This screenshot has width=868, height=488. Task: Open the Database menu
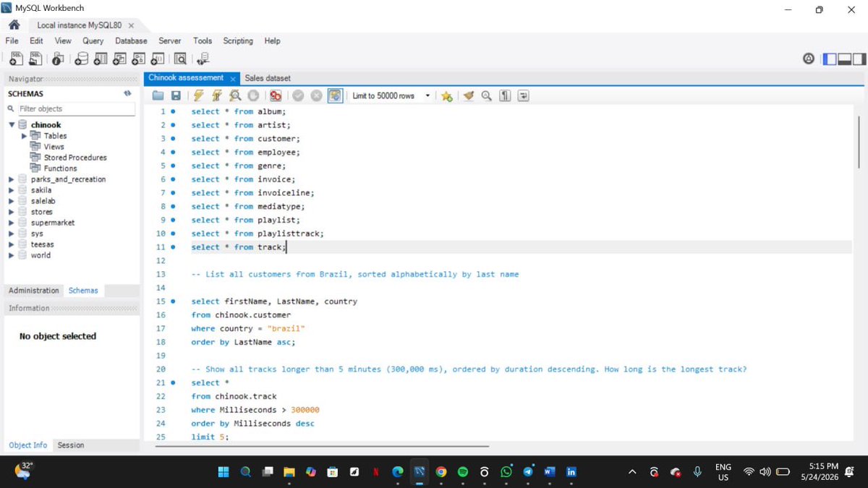click(131, 41)
